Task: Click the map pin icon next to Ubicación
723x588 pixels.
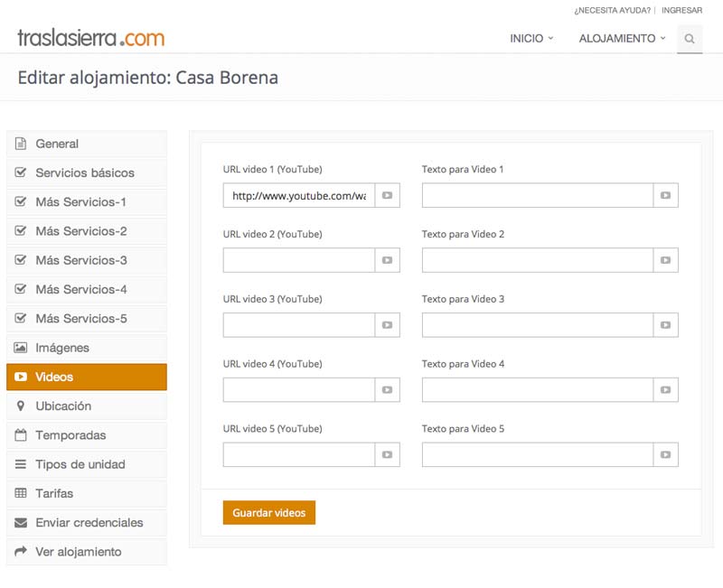Action: click(x=20, y=406)
